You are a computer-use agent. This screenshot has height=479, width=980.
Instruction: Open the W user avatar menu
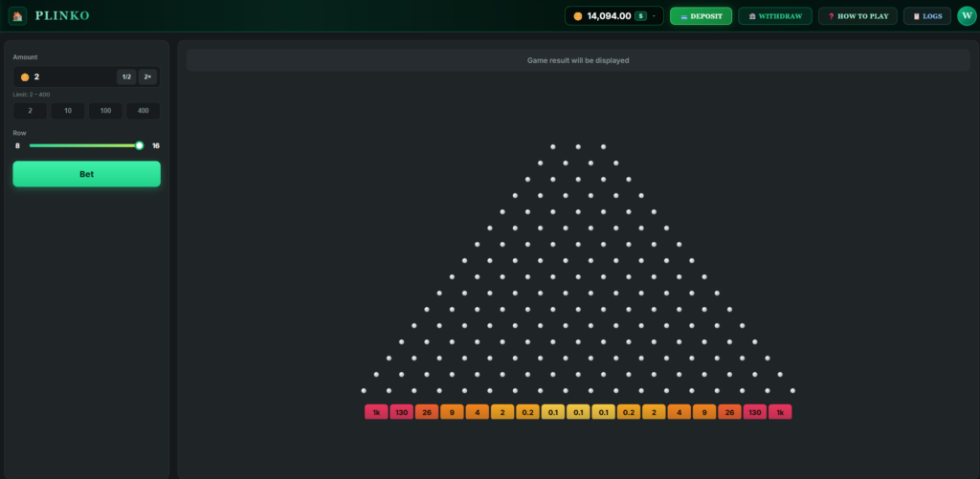pos(967,16)
